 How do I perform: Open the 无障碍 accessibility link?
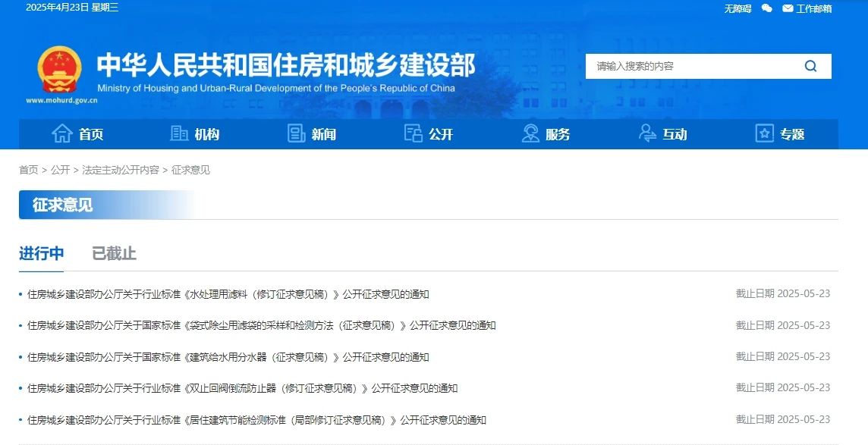[737, 8]
